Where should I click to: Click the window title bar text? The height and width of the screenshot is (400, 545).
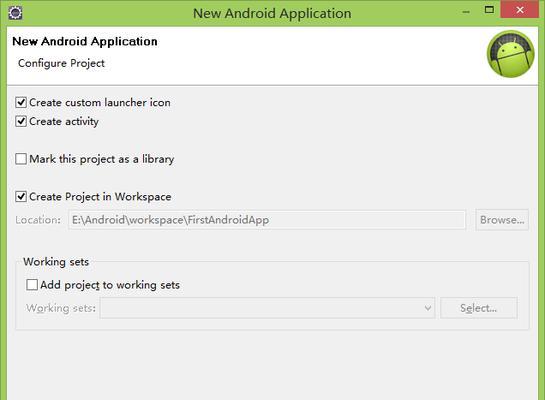272,14
